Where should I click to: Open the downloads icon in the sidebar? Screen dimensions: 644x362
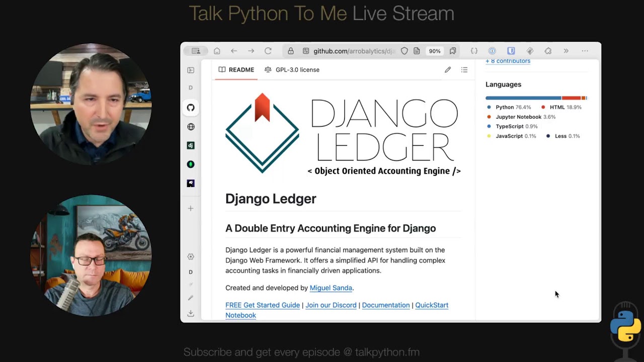pos(191,313)
